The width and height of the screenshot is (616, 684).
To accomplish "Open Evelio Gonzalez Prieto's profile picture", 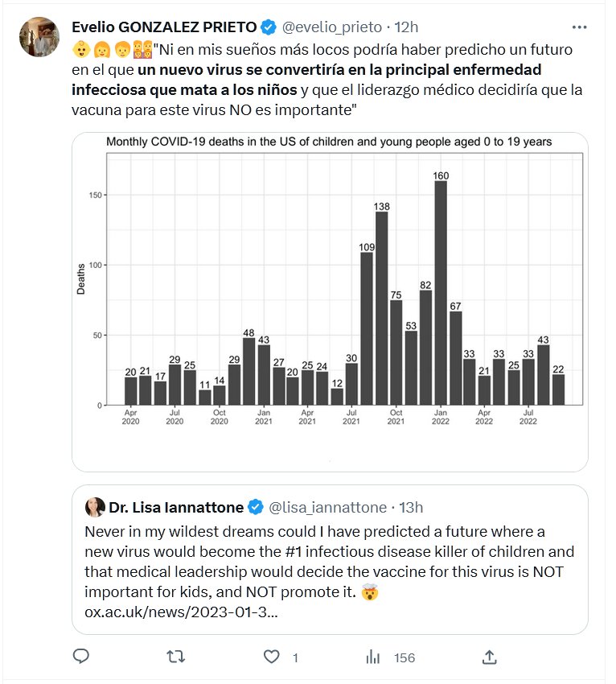I will click(x=38, y=36).
